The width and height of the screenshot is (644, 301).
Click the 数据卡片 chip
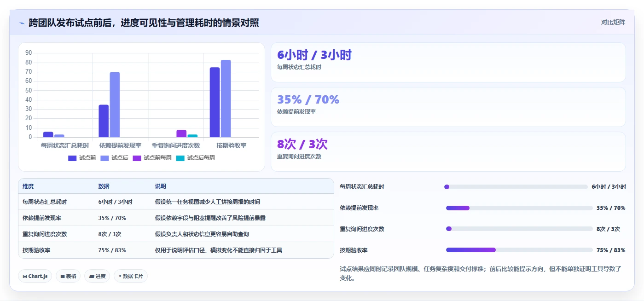tap(131, 276)
